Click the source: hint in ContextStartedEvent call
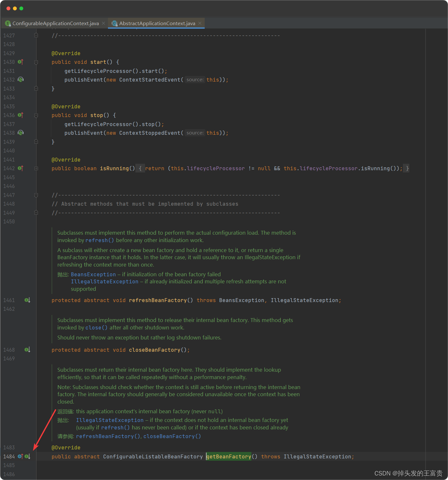 (x=195, y=80)
